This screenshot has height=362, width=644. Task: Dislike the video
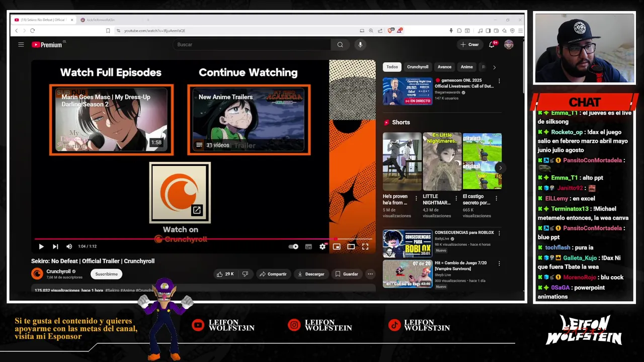coord(245,274)
